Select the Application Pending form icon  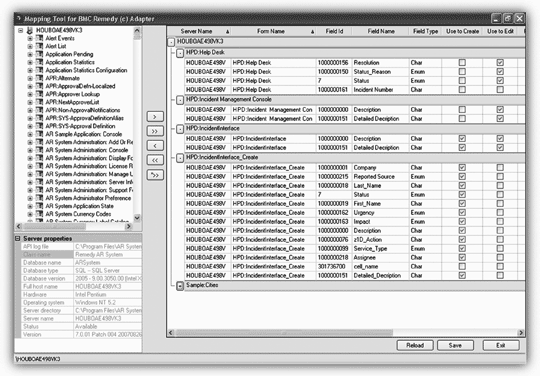click(x=40, y=54)
